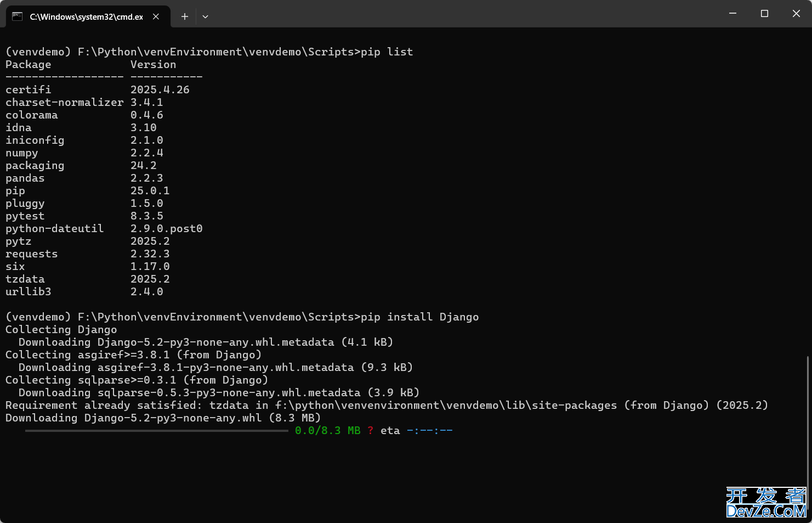Click the 'pytest' package name
Viewport: 812px width, 523px height.
[25, 216]
